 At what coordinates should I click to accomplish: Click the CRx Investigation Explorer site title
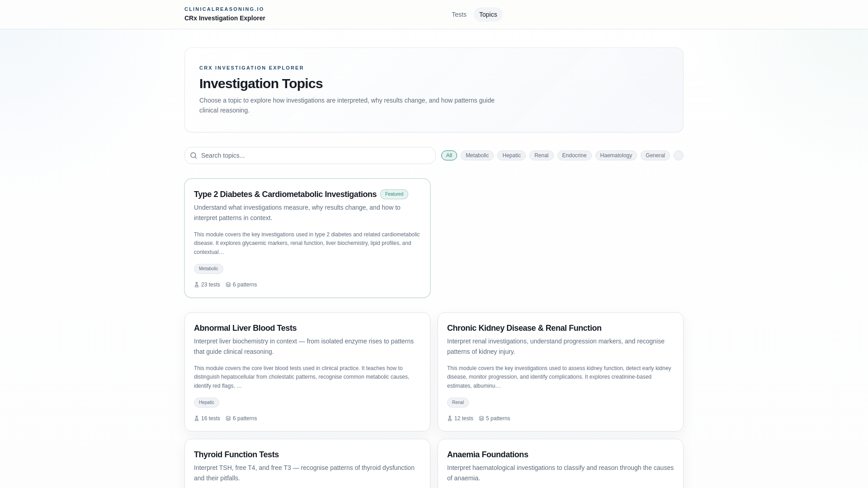tap(225, 18)
